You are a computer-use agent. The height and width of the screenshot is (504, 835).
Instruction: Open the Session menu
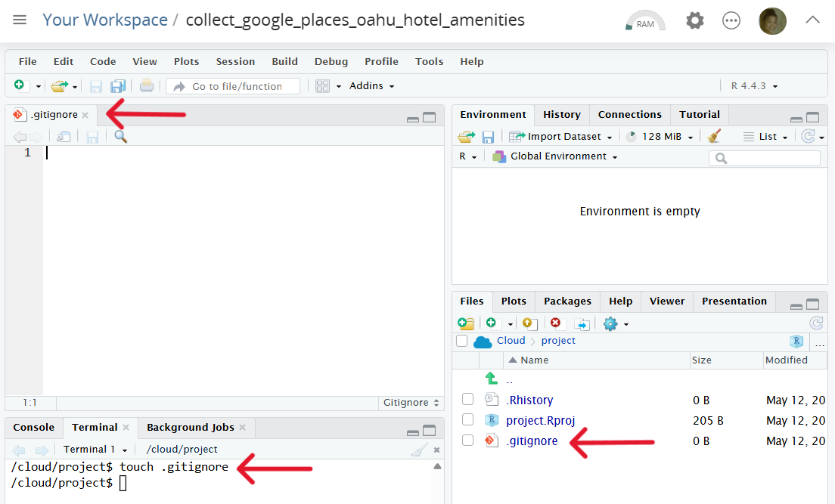pyautogui.click(x=235, y=61)
